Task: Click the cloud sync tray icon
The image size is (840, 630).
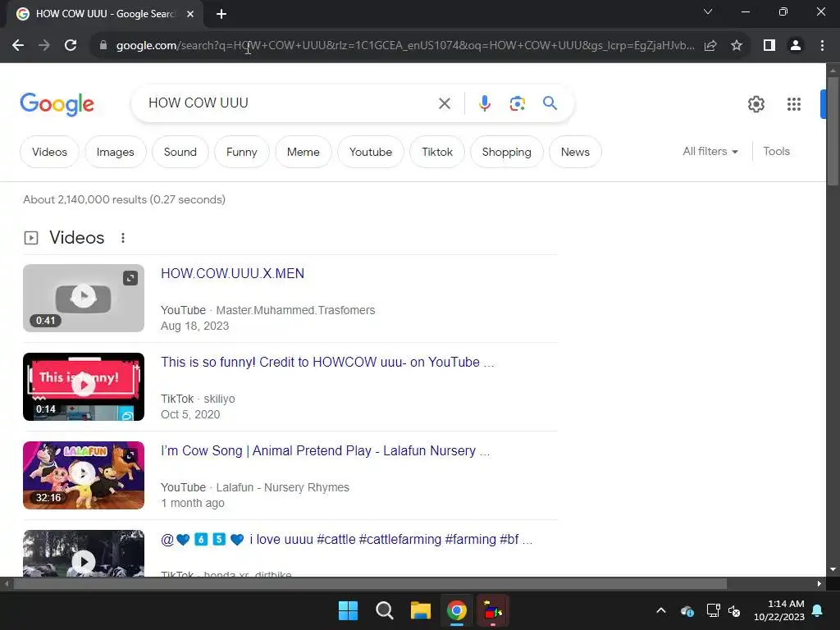Action: [x=687, y=610]
